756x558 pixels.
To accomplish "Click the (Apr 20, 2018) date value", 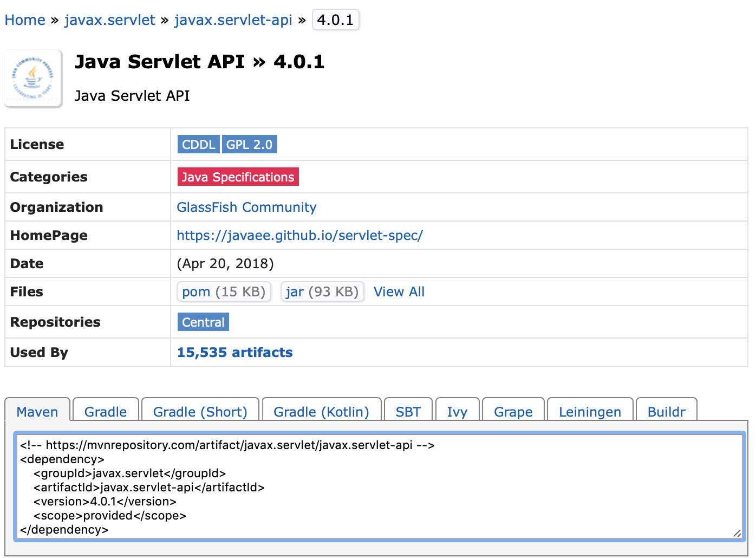I will click(x=225, y=263).
